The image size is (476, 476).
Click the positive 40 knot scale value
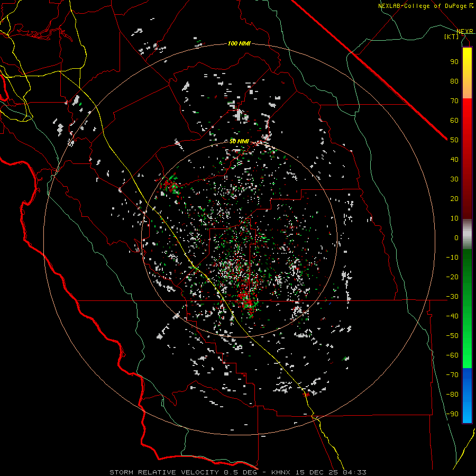pyautogui.click(x=454, y=159)
